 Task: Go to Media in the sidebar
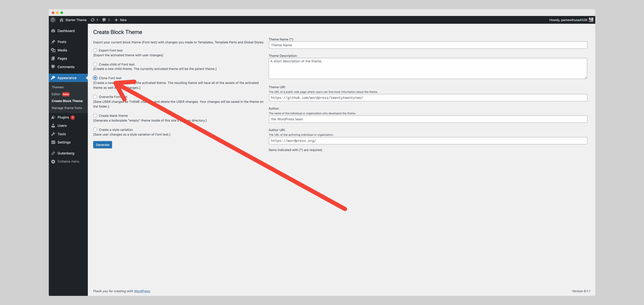pos(62,50)
